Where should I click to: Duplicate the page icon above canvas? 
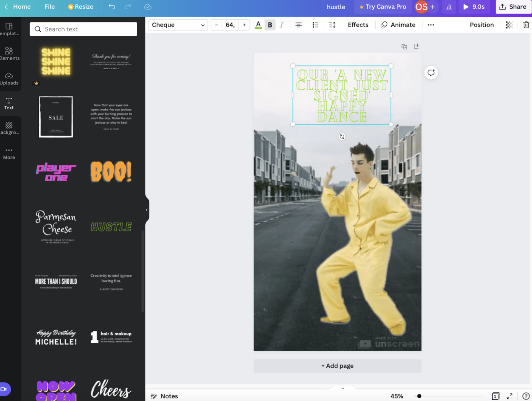(404, 47)
